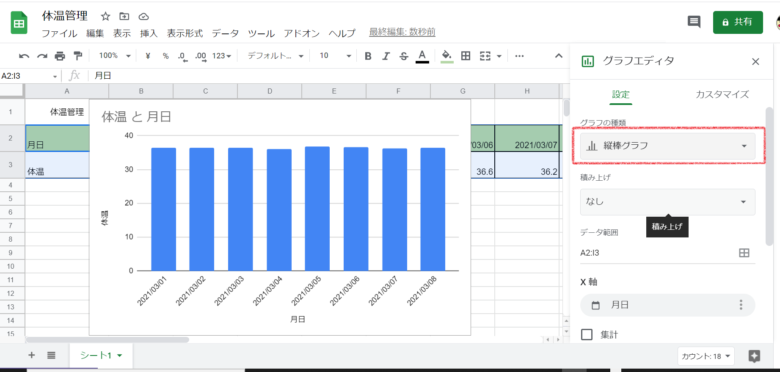Open the borders grid icon
The image size is (780, 372).
coord(466,56)
